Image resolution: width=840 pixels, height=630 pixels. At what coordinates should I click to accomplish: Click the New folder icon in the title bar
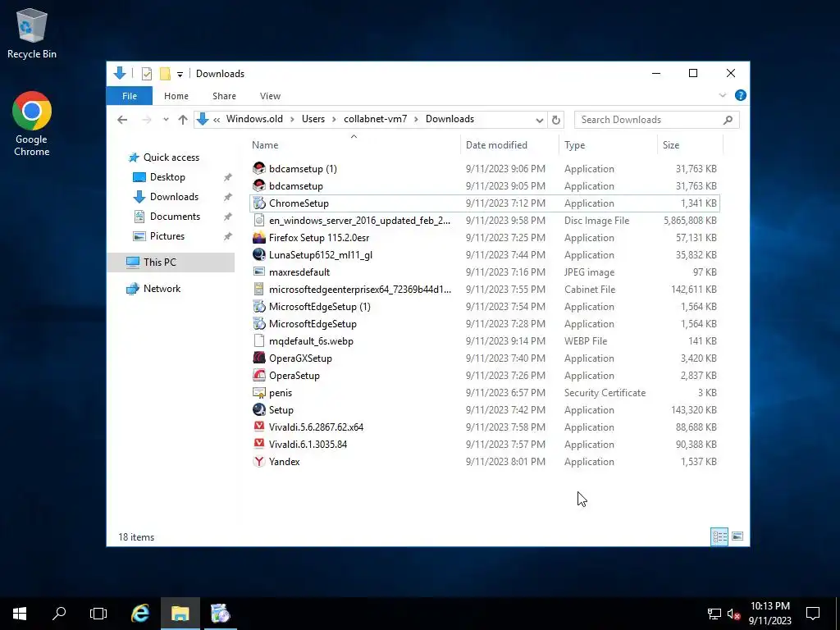(165, 73)
